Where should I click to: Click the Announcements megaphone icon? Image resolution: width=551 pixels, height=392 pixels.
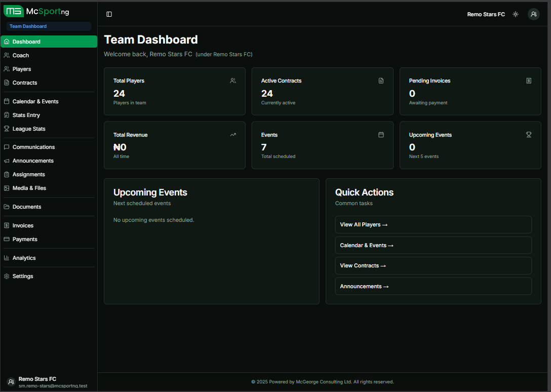[7, 161]
